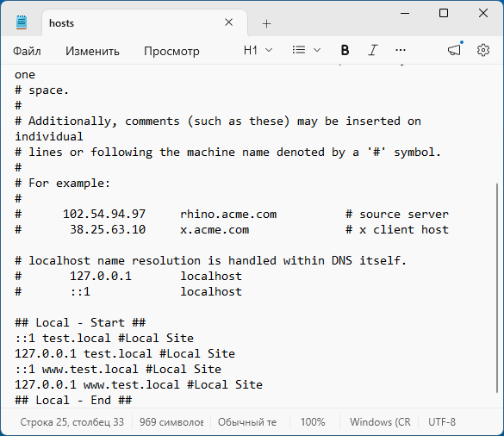The width and height of the screenshot is (504, 436).
Task: Add a new tab with plus icon
Action: [x=266, y=23]
